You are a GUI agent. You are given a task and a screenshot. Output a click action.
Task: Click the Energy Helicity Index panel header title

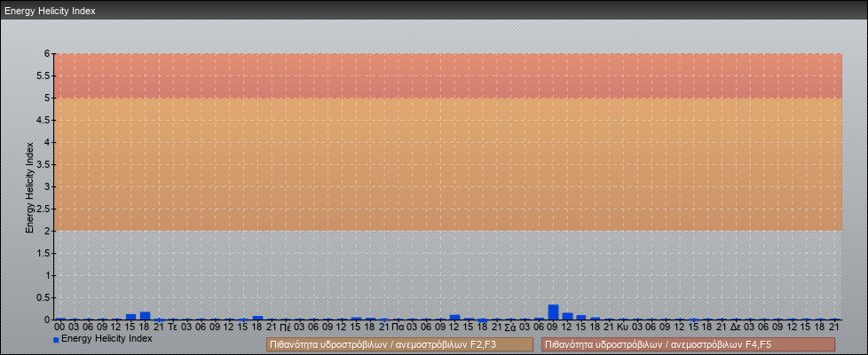50,11
